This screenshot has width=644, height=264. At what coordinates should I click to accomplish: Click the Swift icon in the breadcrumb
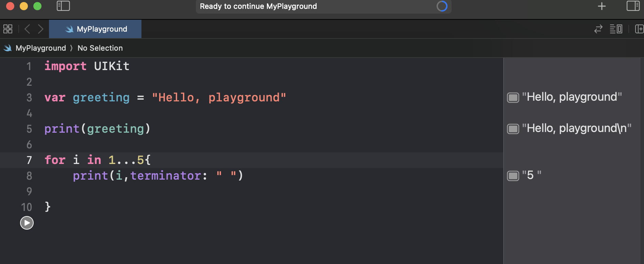coord(7,48)
